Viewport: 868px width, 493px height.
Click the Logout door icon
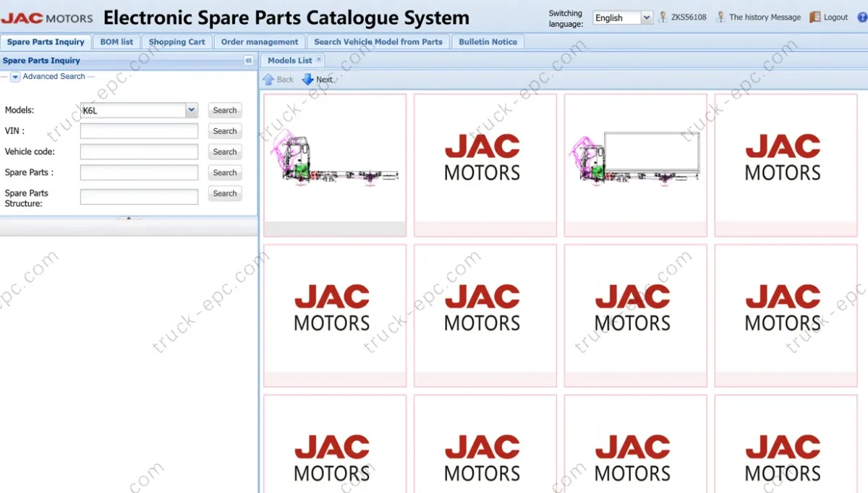point(815,17)
